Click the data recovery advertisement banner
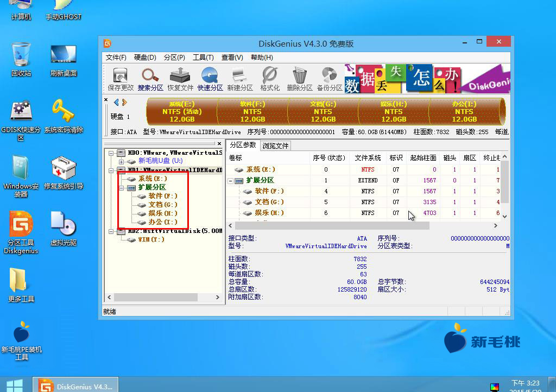Screen dimensions: 556x392 tap(427, 79)
